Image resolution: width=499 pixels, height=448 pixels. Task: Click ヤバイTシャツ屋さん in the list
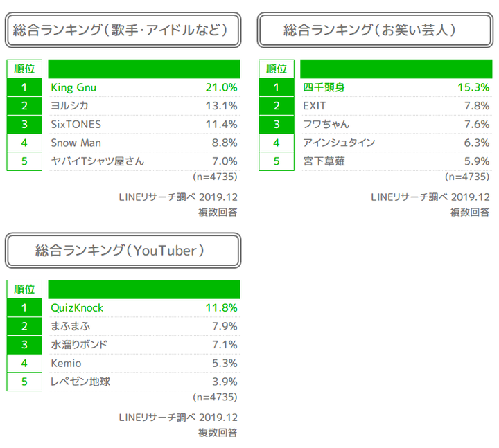(97, 161)
